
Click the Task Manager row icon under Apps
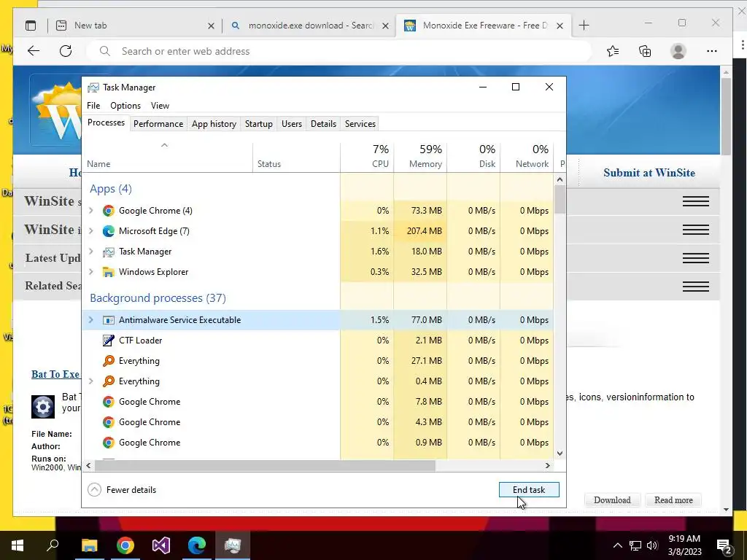point(109,252)
